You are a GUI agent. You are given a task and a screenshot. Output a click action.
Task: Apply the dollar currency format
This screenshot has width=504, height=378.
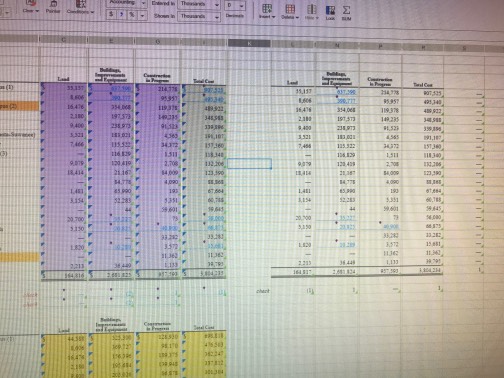click(x=111, y=15)
